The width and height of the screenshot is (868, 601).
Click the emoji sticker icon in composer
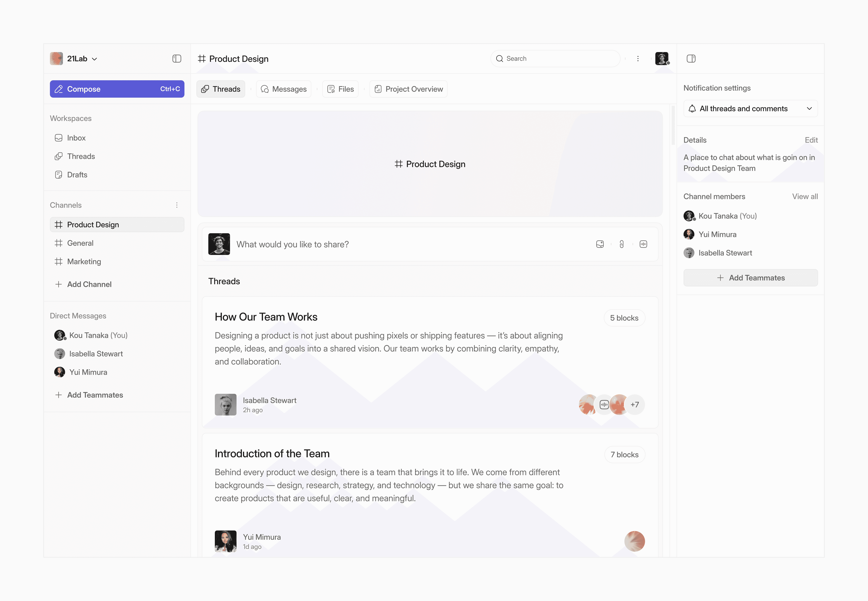coord(600,244)
